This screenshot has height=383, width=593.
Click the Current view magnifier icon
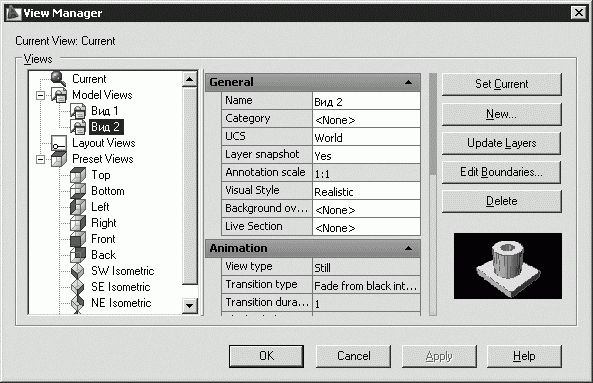coord(58,79)
